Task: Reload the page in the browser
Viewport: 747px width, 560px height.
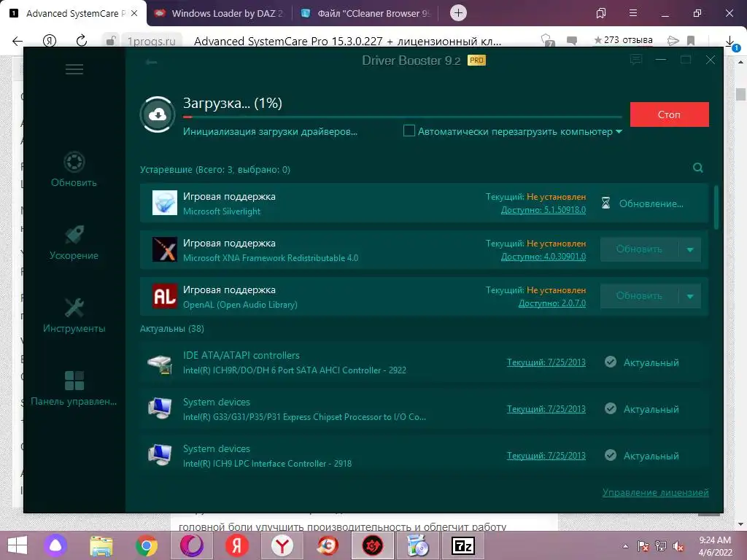Action: [82, 41]
